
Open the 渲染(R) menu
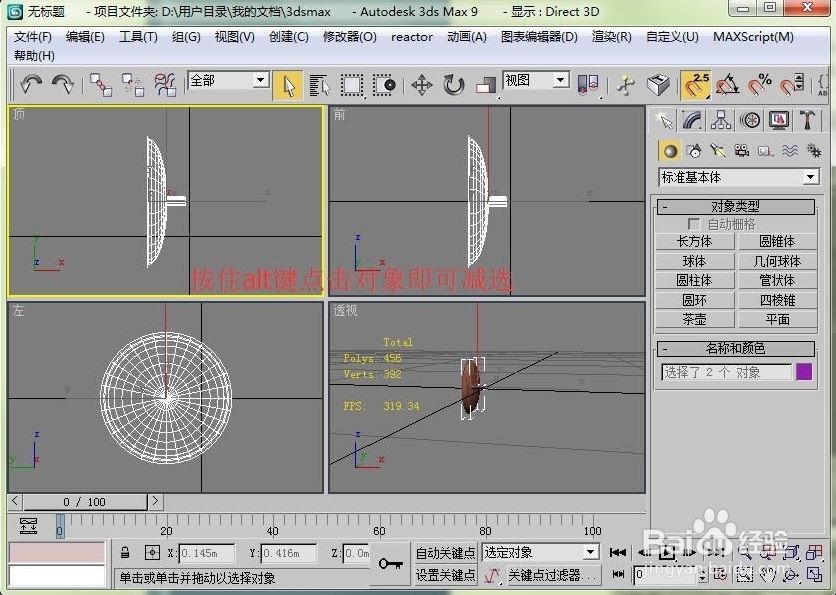(x=612, y=37)
